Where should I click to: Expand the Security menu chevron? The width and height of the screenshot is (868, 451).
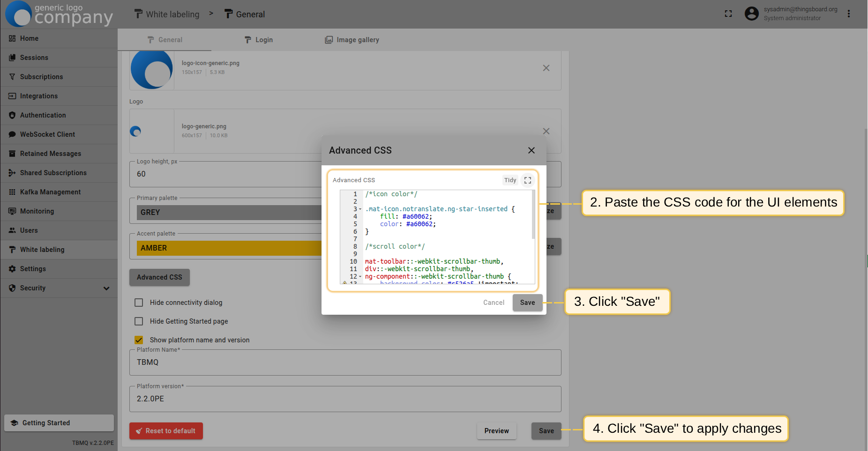tap(106, 288)
